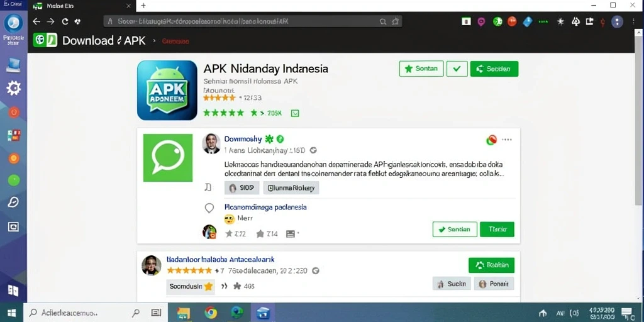
Task: Click the green Socklen button
Action: tap(494, 69)
